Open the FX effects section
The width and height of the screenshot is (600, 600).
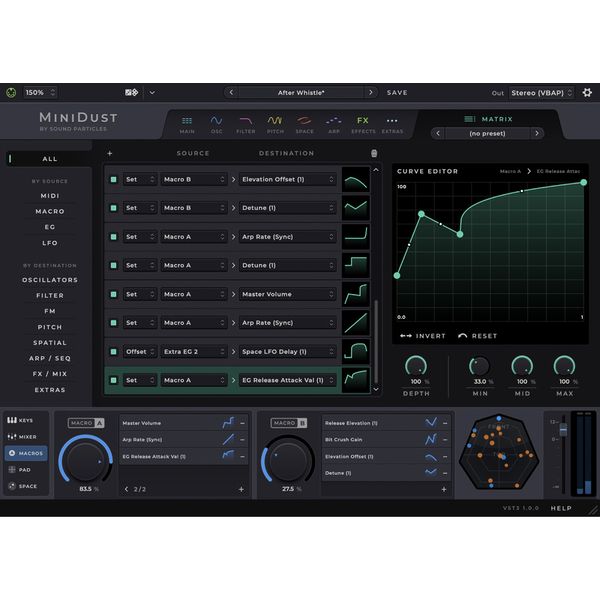[363, 124]
